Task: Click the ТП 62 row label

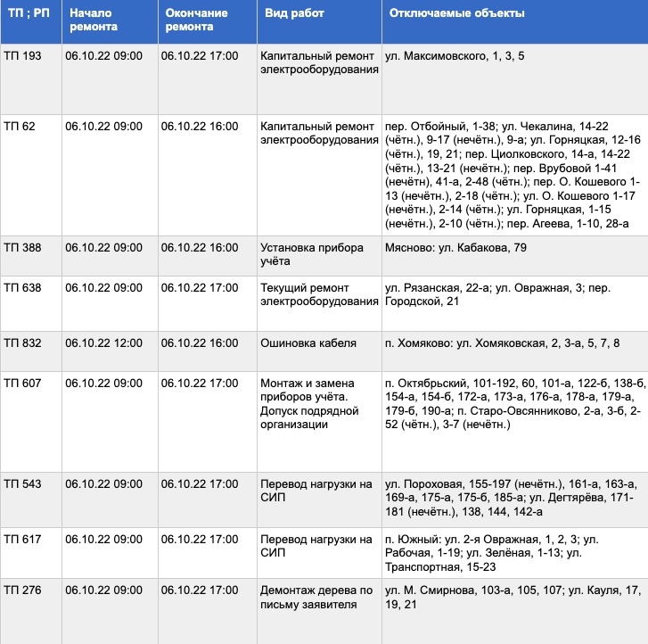Action: (x=20, y=127)
